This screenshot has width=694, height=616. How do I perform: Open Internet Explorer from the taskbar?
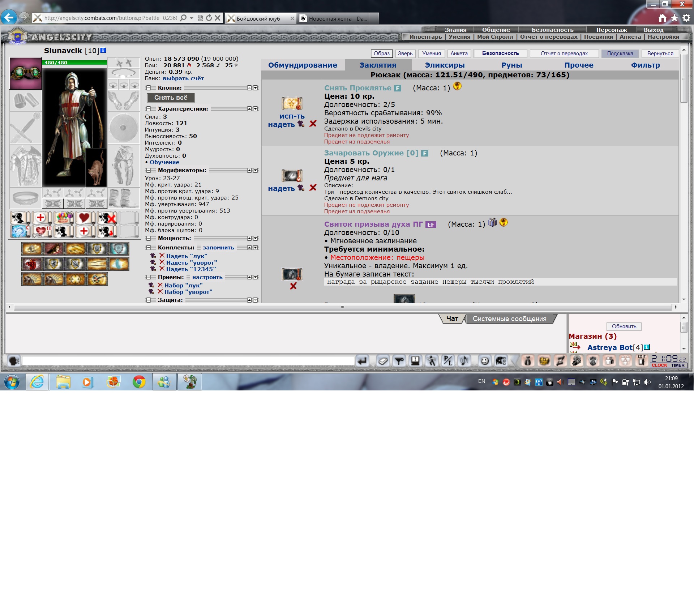coord(37,382)
